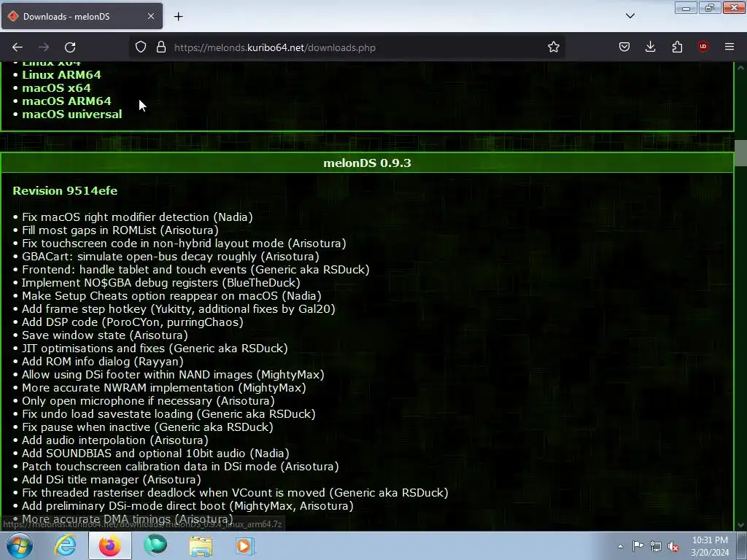Open the Firefox hamburger menu
747x560 pixels.
[729, 47]
